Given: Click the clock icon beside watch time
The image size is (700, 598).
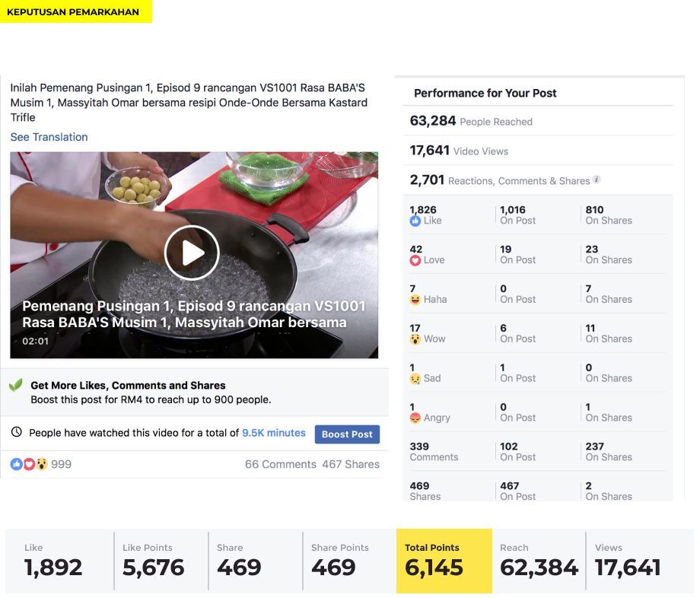Looking at the screenshot, I should click(17, 432).
